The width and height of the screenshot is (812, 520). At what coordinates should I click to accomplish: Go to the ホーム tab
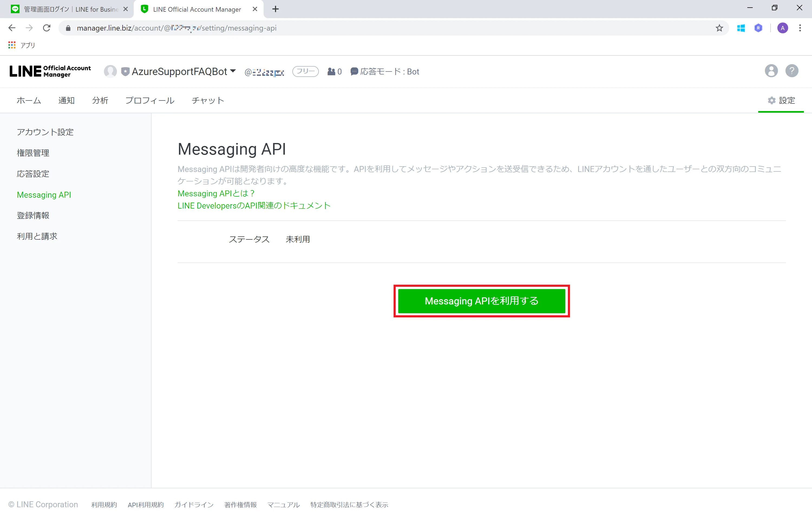point(29,100)
